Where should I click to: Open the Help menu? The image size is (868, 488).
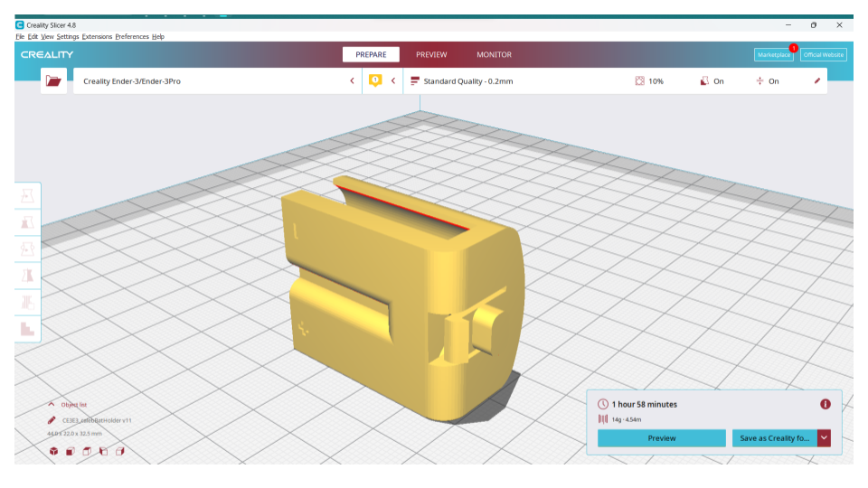(157, 36)
